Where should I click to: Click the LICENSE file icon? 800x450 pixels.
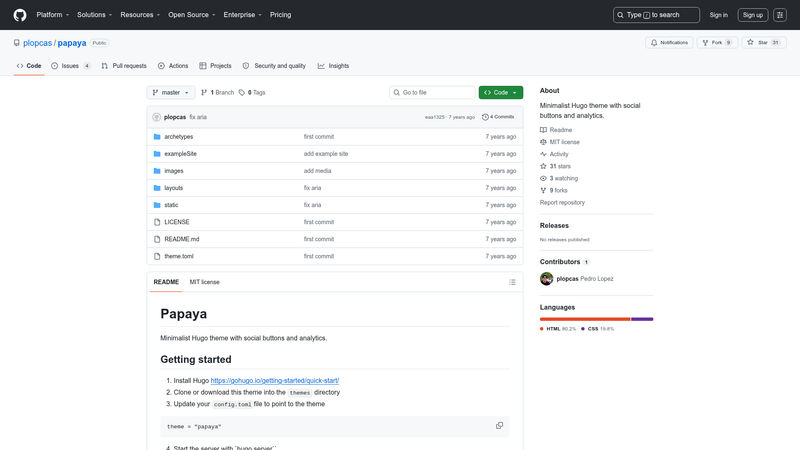(x=157, y=222)
